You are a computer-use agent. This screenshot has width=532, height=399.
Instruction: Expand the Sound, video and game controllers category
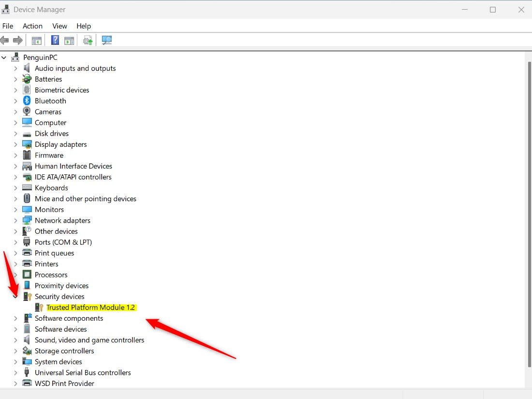click(15, 340)
